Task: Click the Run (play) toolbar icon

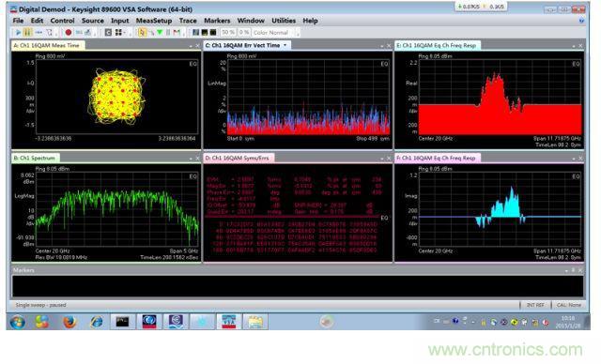Action: tap(18, 33)
